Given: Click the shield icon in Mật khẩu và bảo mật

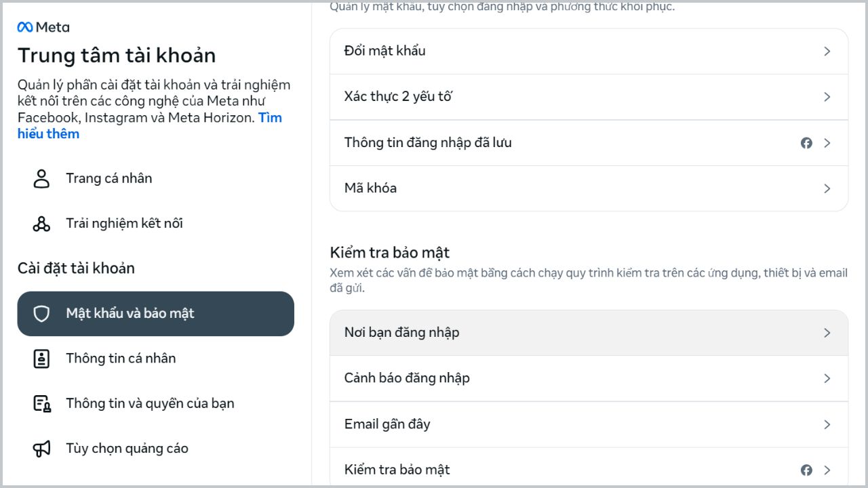Looking at the screenshot, I should coord(41,314).
